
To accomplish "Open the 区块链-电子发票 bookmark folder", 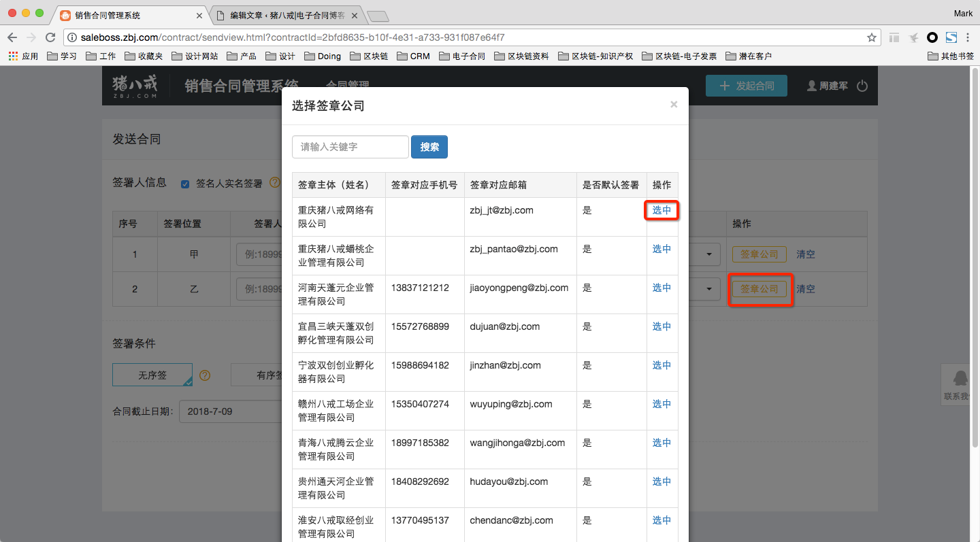I will point(679,56).
